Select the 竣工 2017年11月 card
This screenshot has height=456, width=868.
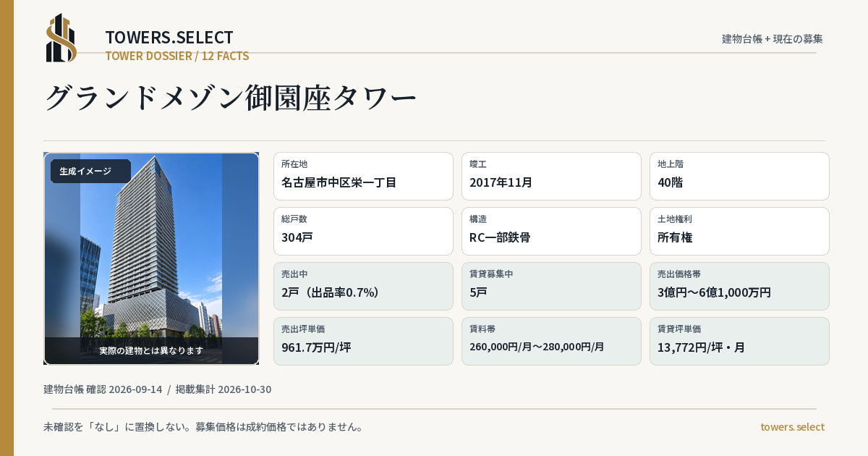click(x=551, y=176)
